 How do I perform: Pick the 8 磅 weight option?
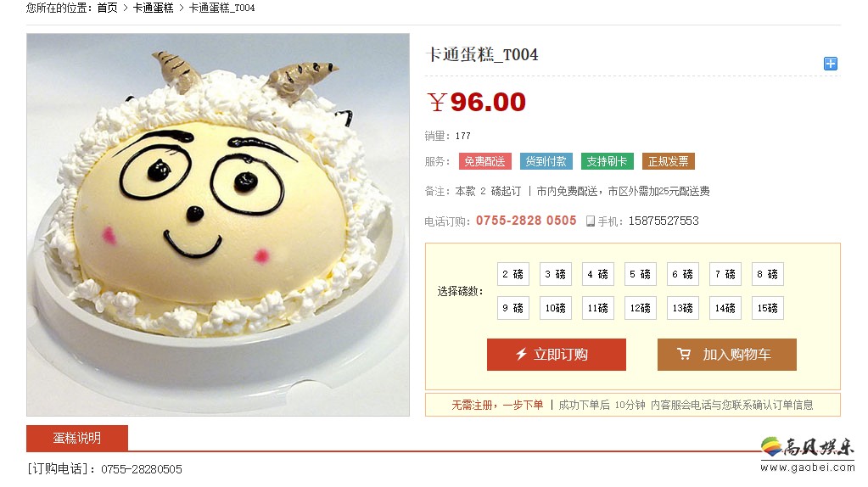coord(768,274)
